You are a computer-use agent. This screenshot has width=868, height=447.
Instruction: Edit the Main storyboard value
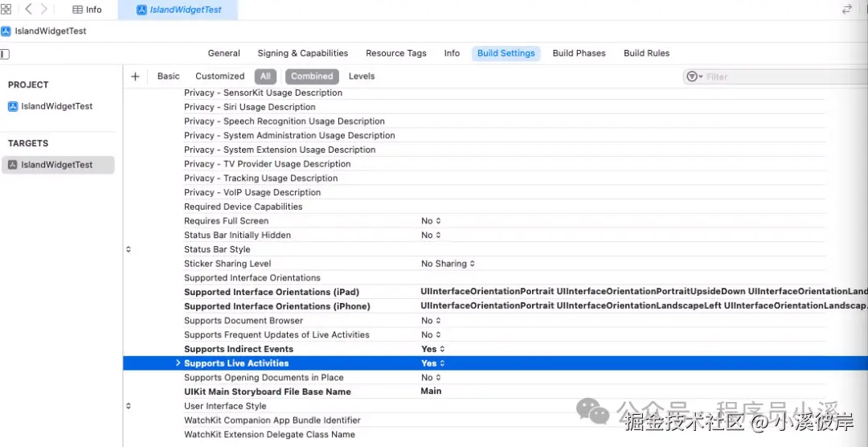click(x=431, y=391)
